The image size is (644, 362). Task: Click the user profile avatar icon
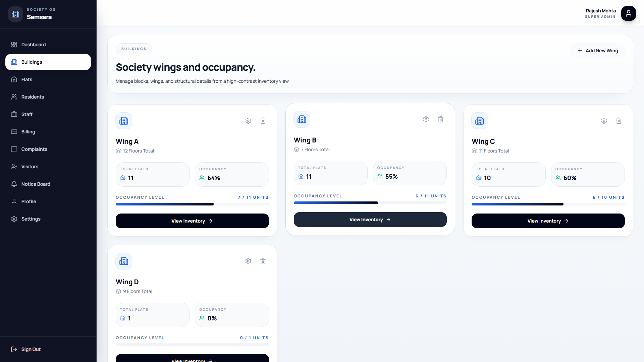pos(628,13)
